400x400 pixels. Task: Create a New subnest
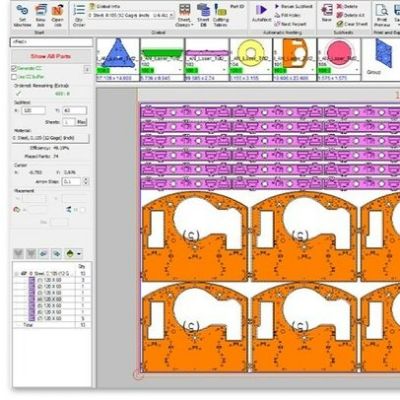point(327,13)
